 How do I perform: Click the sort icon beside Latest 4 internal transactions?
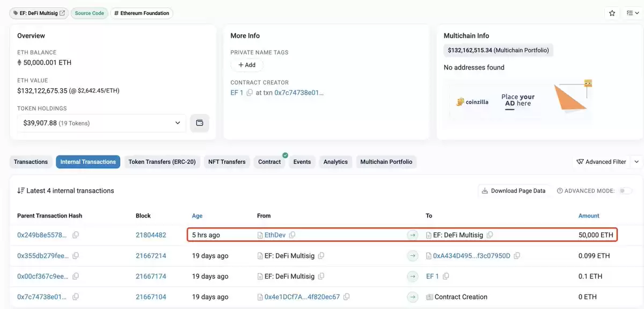click(x=21, y=191)
